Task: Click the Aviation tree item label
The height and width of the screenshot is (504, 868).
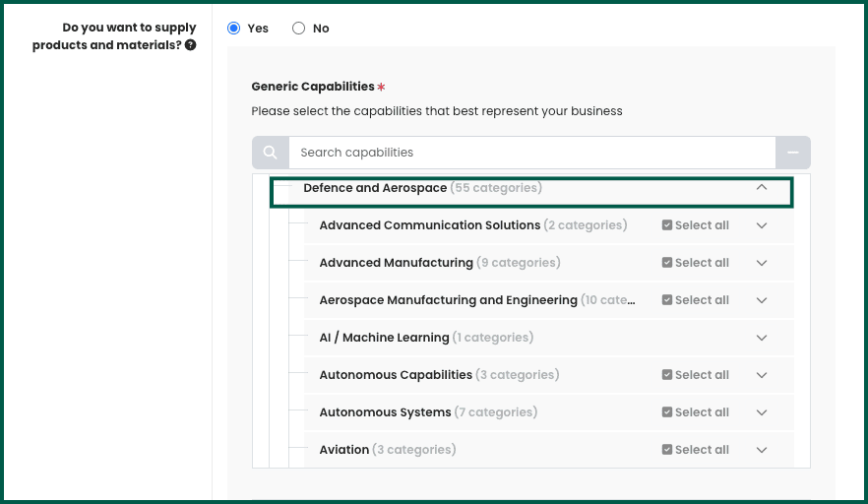Action: pyautogui.click(x=343, y=450)
